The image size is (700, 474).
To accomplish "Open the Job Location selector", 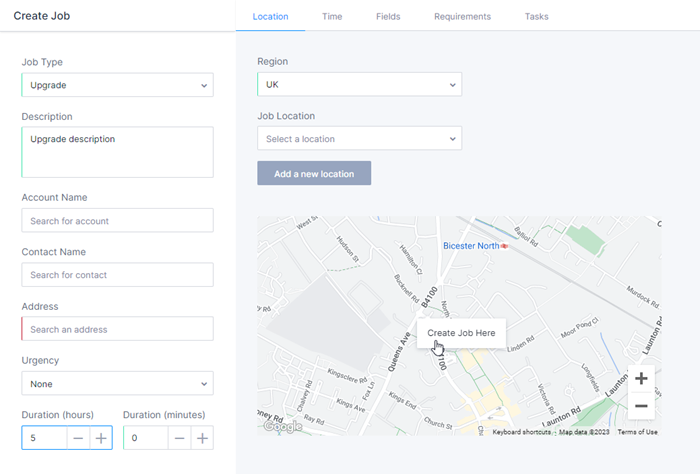I will pos(359,139).
